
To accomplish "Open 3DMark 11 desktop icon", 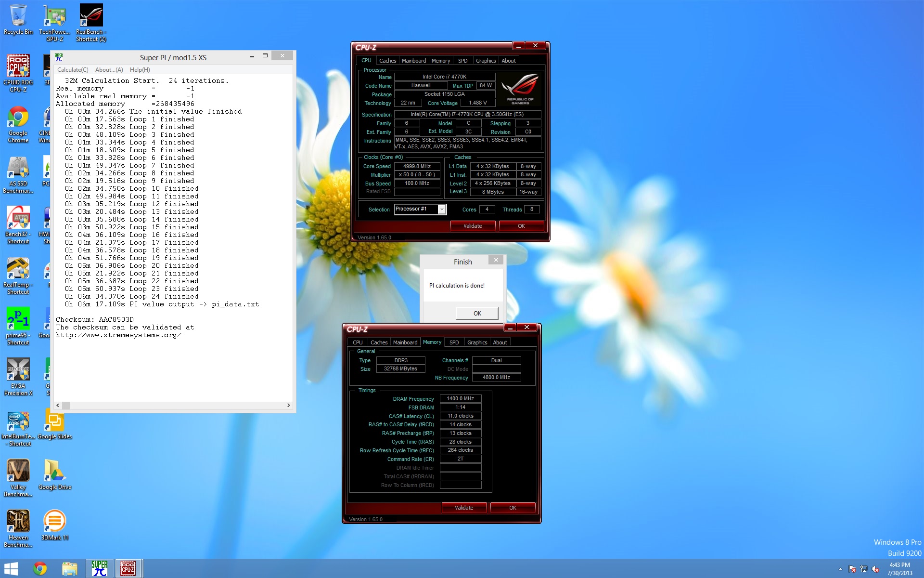I will (54, 525).
